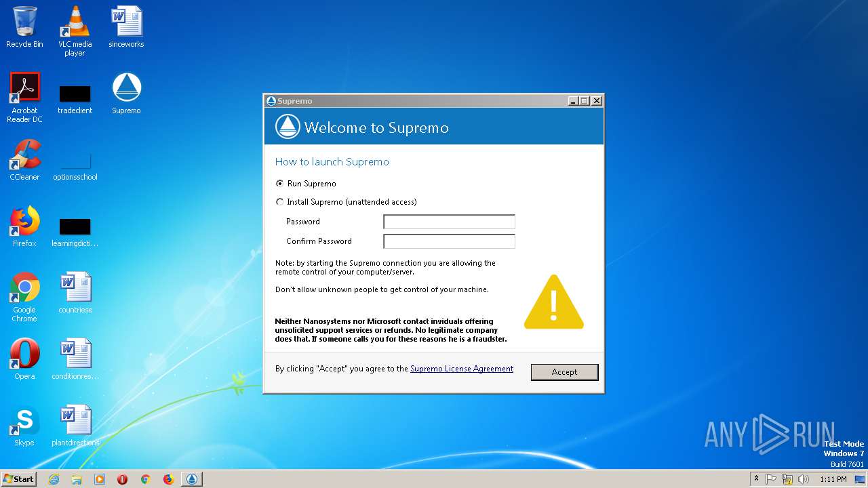Open the Supremo License Agreement link
The width and height of the screenshot is (868, 488).
(x=462, y=369)
